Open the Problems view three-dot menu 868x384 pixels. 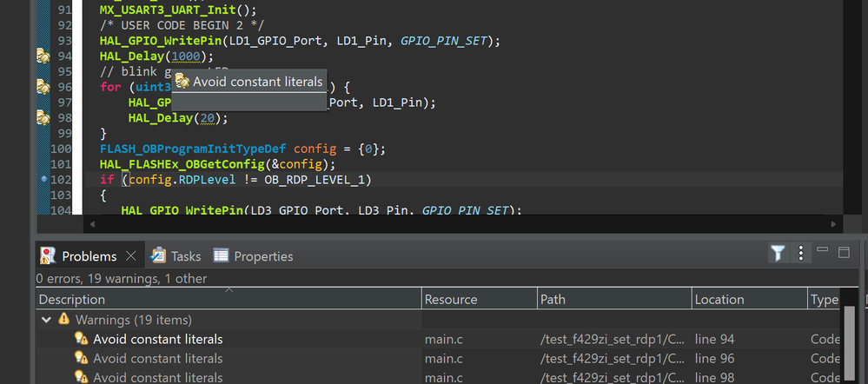click(x=800, y=254)
